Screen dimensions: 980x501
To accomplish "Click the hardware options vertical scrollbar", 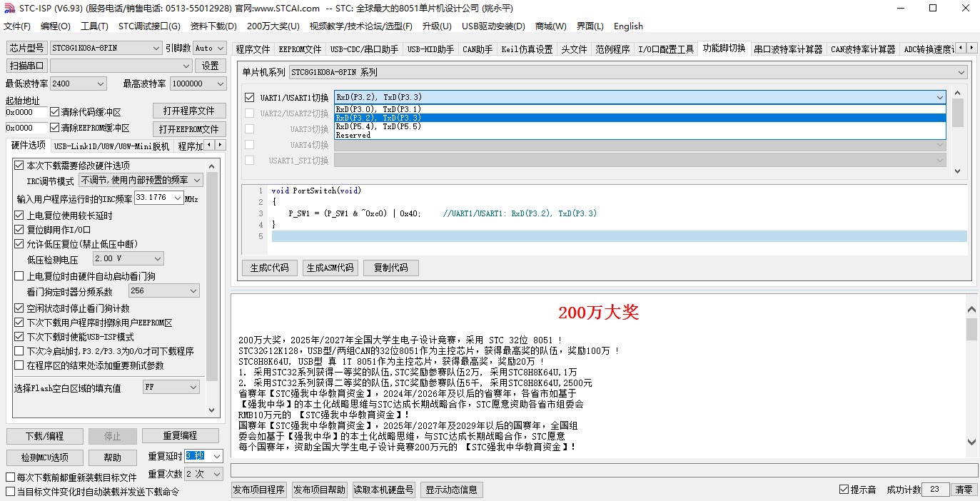I will coord(213,288).
